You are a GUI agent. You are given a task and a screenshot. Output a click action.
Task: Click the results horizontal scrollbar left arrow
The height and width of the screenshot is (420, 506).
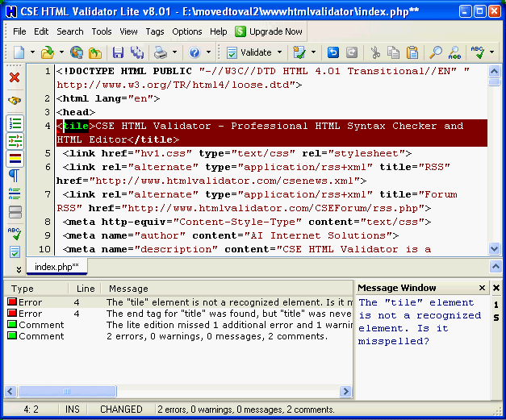pos(10,391)
